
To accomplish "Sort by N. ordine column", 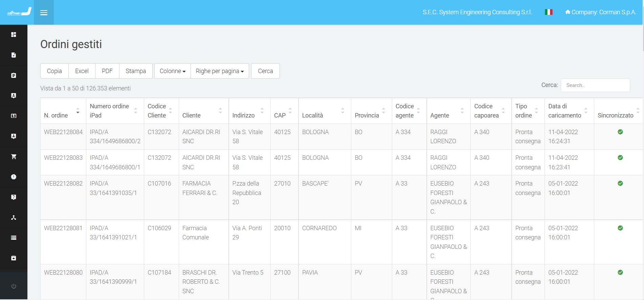I will click(x=63, y=111).
